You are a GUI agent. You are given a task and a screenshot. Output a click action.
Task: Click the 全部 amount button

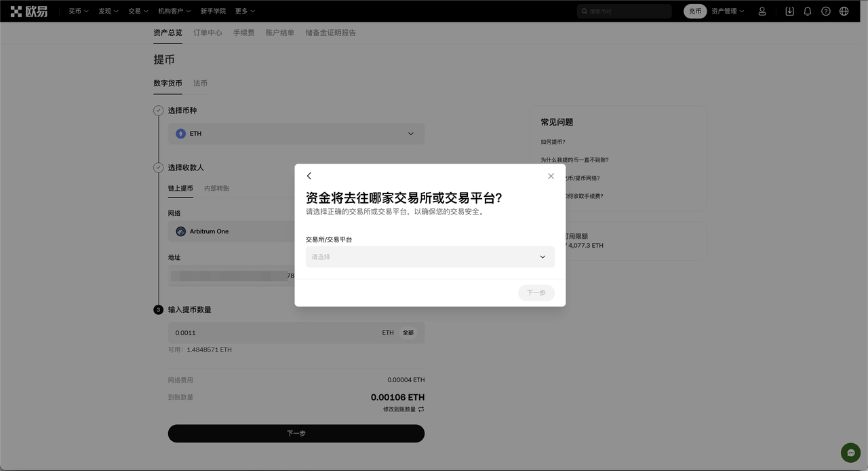click(408, 333)
